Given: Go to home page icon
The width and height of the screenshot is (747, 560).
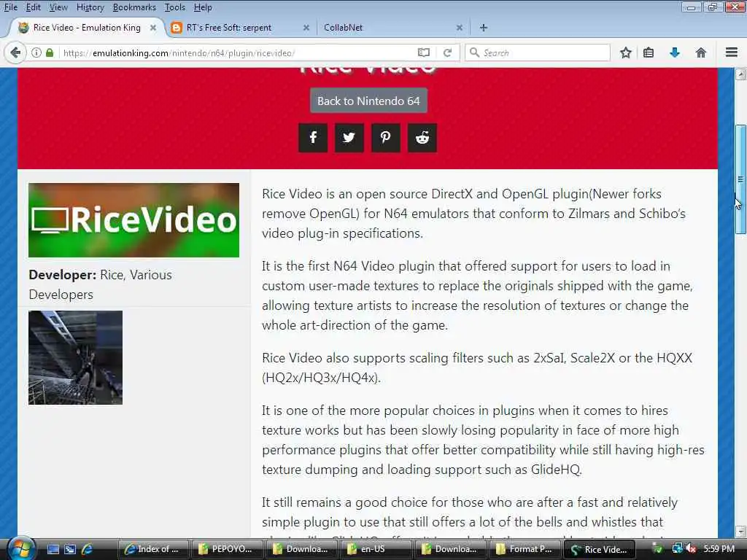Looking at the screenshot, I should (x=701, y=52).
